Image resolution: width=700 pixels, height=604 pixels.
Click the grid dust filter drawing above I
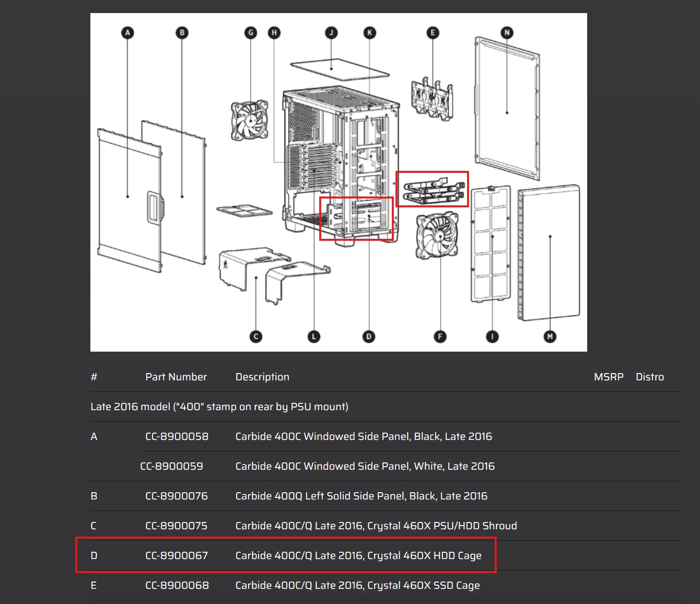pos(491,243)
